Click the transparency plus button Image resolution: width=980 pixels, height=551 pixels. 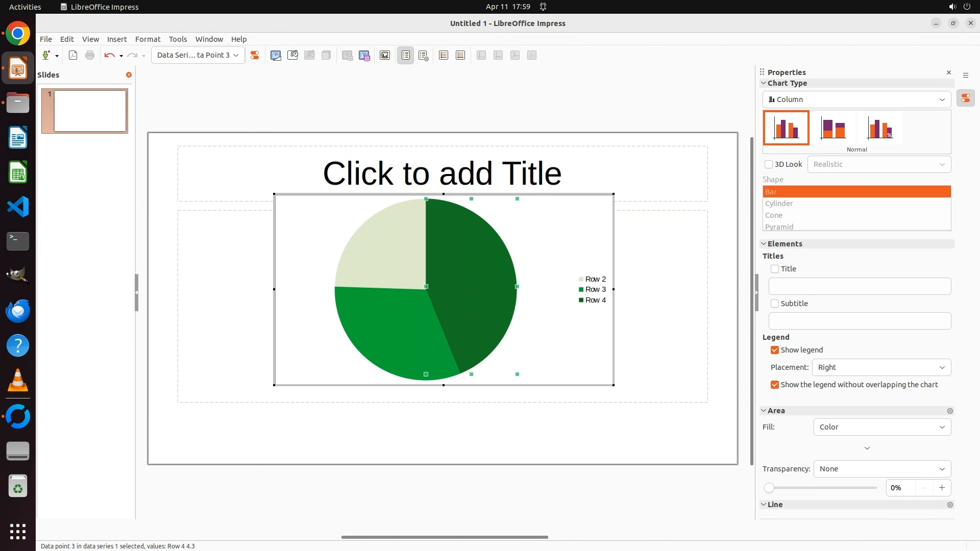[942, 488]
